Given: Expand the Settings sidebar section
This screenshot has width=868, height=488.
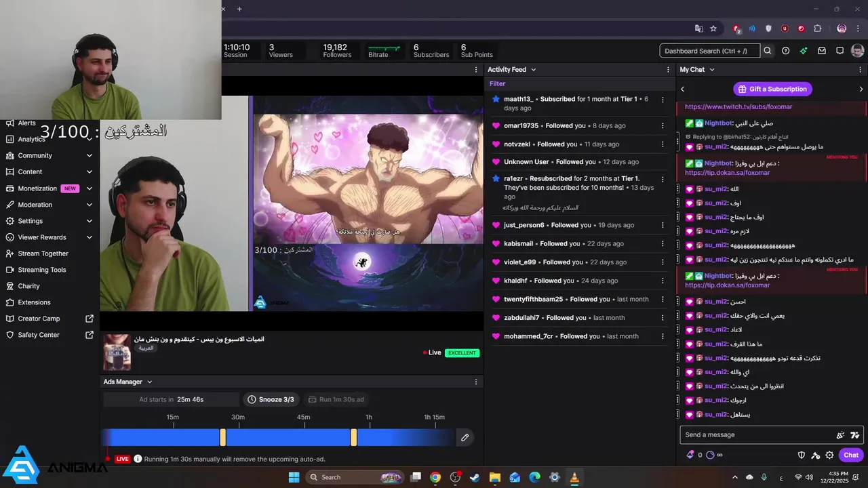Looking at the screenshot, I should (x=90, y=221).
